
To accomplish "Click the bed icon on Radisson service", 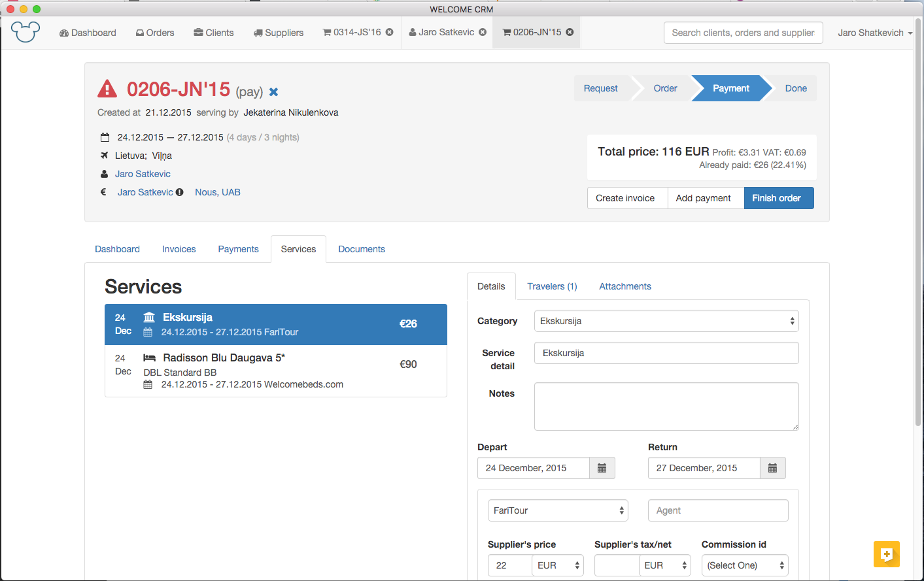I will tap(149, 357).
